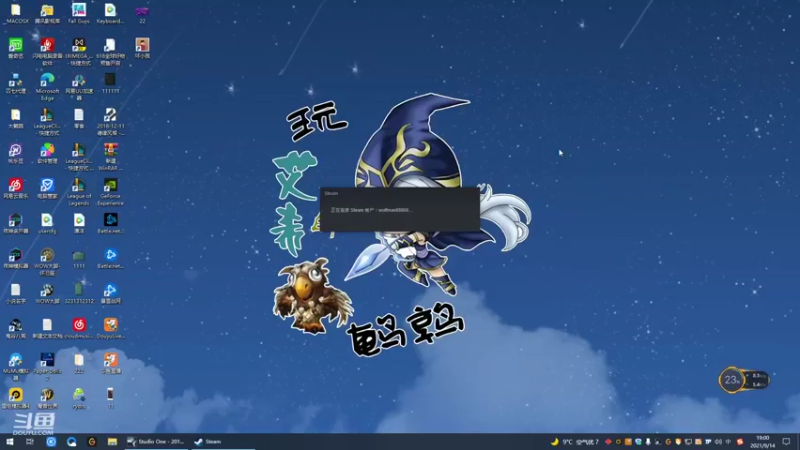Open the WinRAR archive icon

110,156
